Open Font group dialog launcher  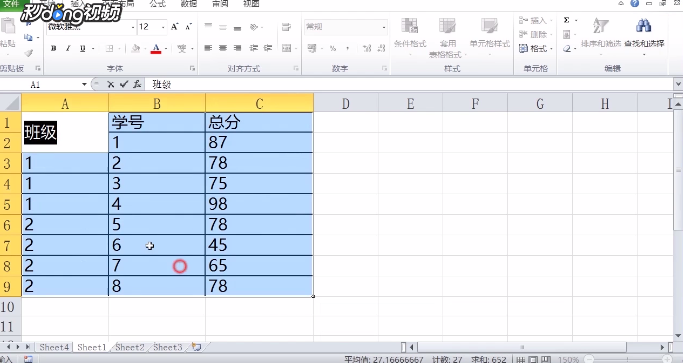pyautogui.click(x=192, y=68)
